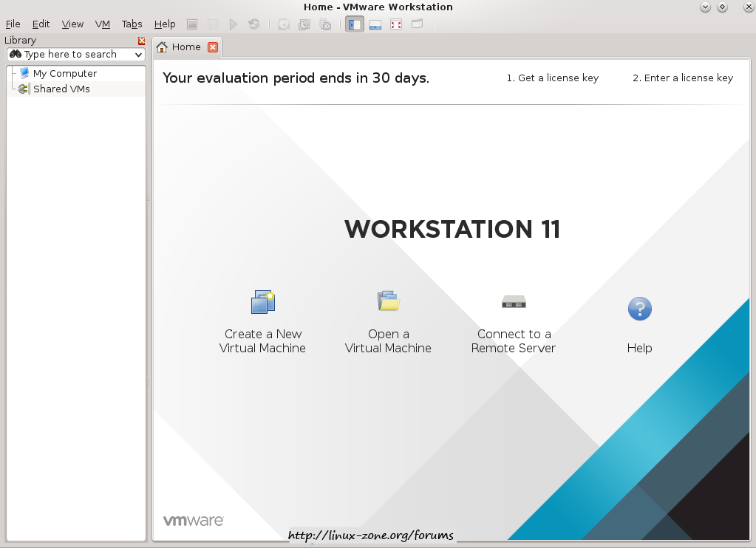Close the Home tab
This screenshot has width=756, height=548.
213,47
